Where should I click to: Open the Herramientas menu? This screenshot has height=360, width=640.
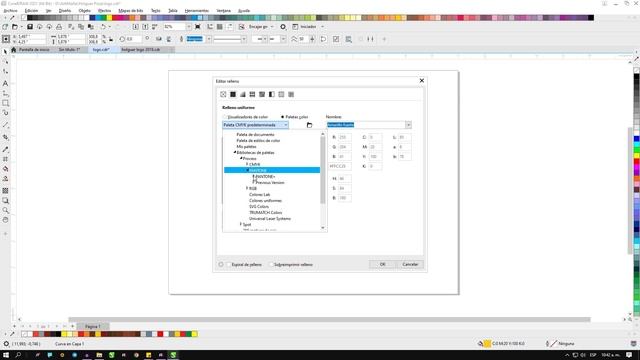pos(197,11)
